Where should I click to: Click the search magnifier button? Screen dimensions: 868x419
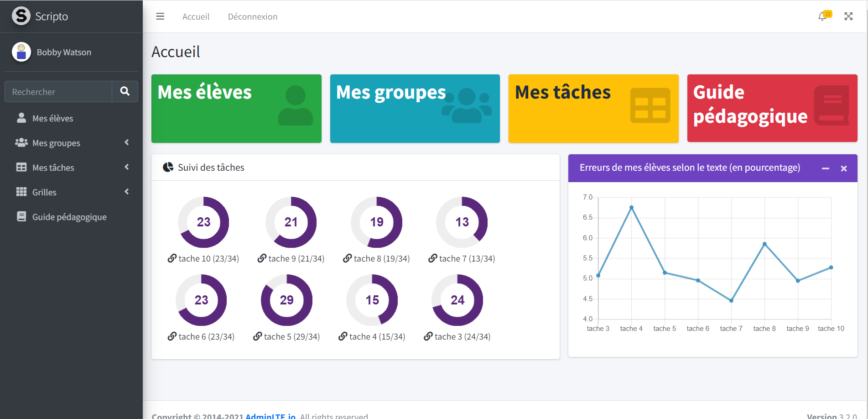[125, 91]
